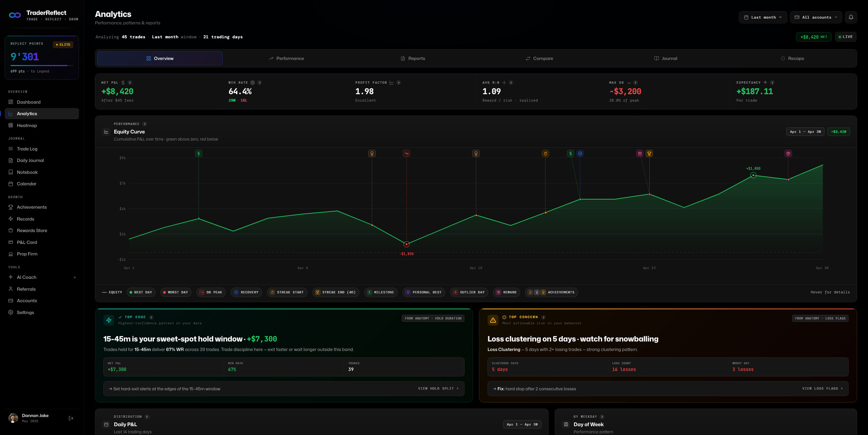
Task: Toggle the Recovery legend chip
Action: click(x=246, y=292)
